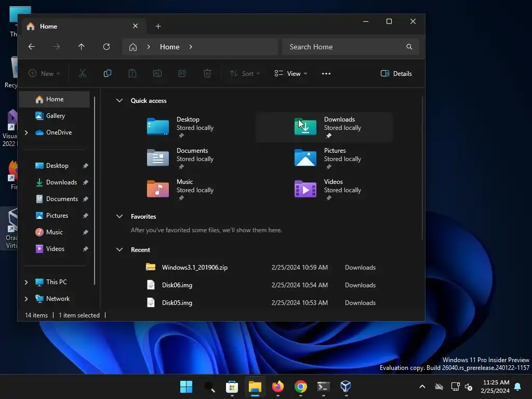The height and width of the screenshot is (399, 532).
Task: Click Home in the address breadcrumb
Action: (170, 47)
